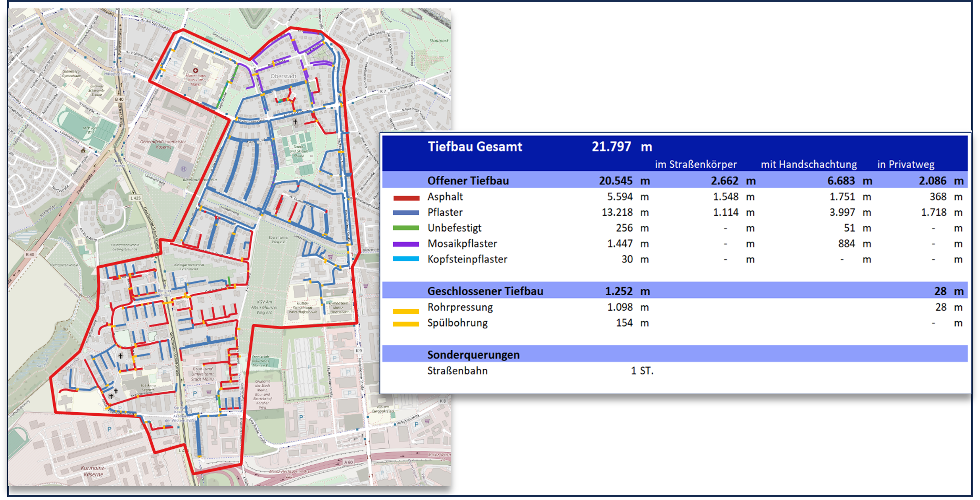
Task: Click the blue Pflaster legend swatch
Action: pos(406,213)
